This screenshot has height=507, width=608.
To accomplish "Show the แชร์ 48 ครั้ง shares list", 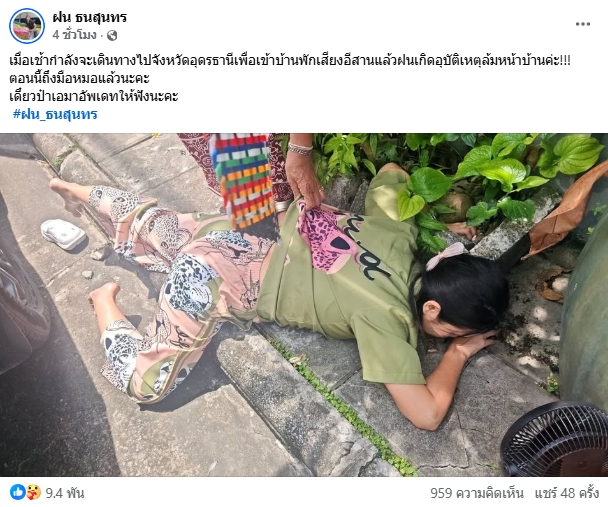I will click(567, 493).
